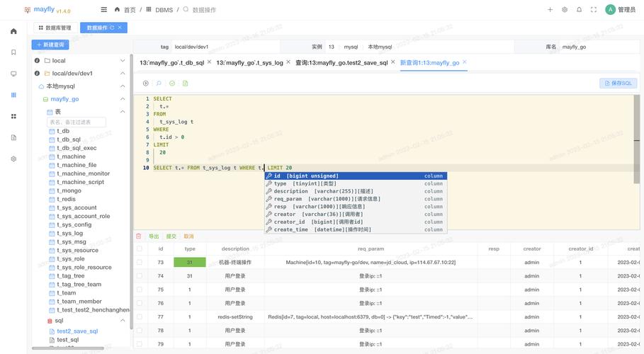Viewport: 644px width, 354px height.
Task: Close the 13:`mayfly_go`.t_sys_log tab
Action: click(x=288, y=62)
